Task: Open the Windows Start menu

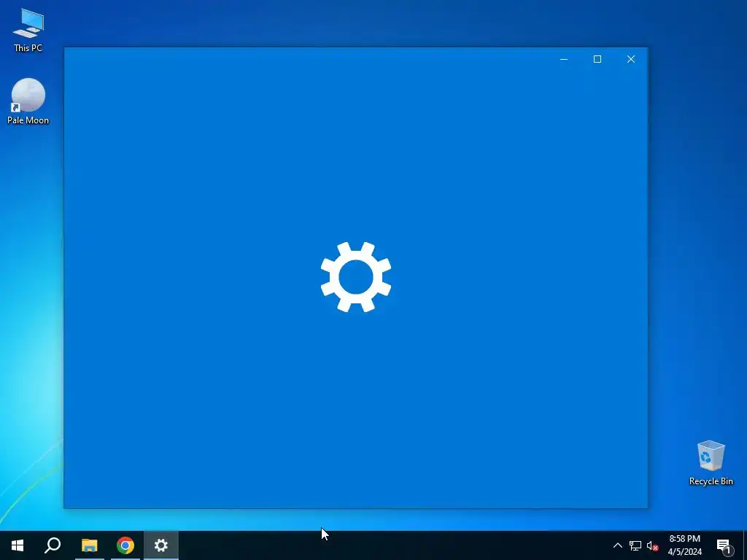Action: pos(18,545)
